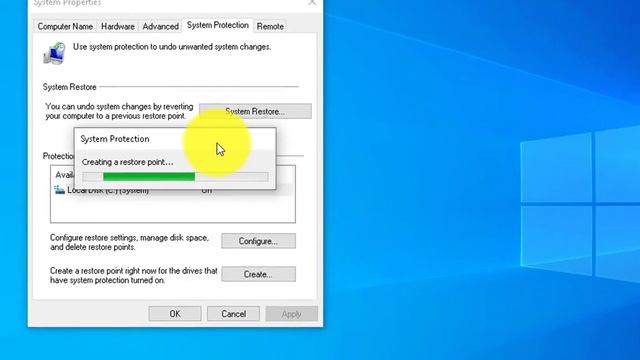Switch to the Computer Name tab

pyautogui.click(x=65, y=26)
